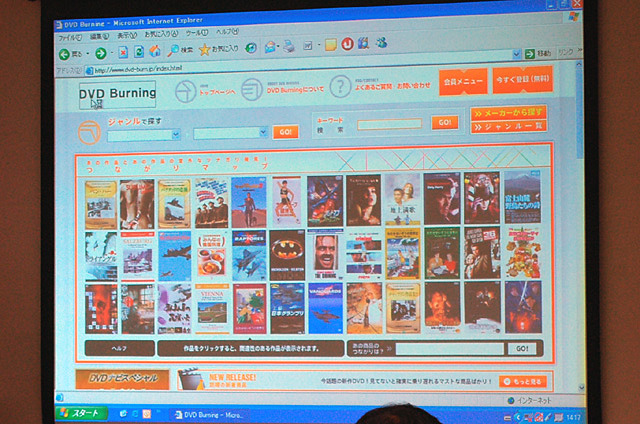Click the circular About DVD Burning icon
Image resolution: width=640 pixels, height=424 pixels.
click(251, 89)
